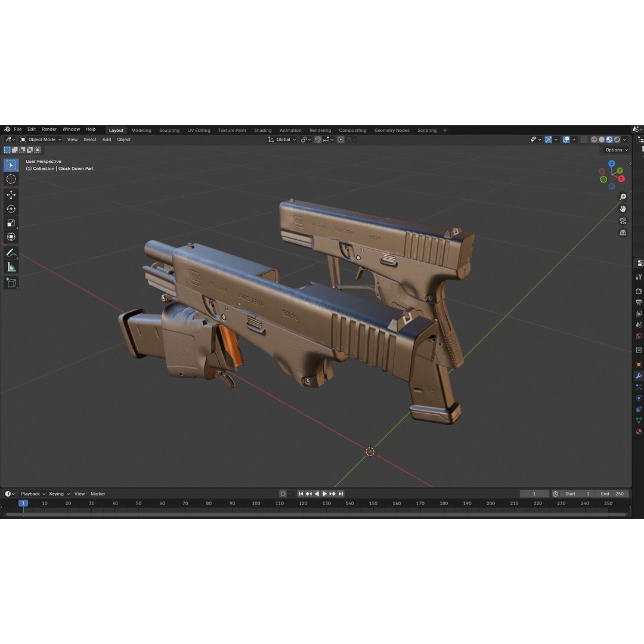This screenshot has height=644, width=644.
Task: Switch to the Shading workspace tab
Action: [263, 130]
